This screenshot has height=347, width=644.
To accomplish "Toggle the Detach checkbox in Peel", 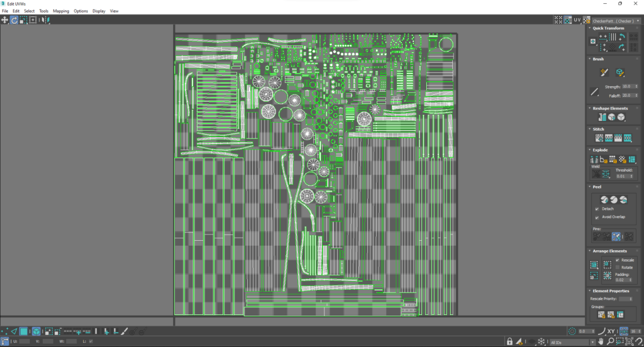I will coord(597,209).
